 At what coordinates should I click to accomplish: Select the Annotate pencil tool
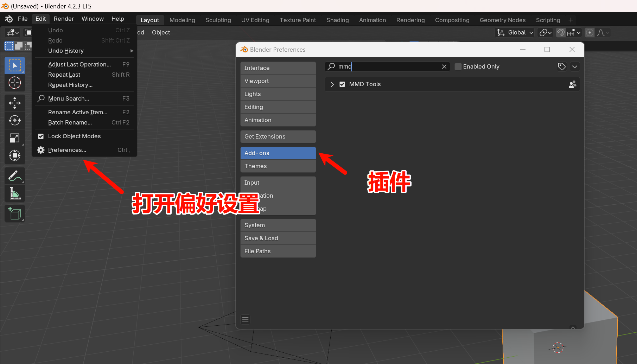pyautogui.click(x=14, y=176)
